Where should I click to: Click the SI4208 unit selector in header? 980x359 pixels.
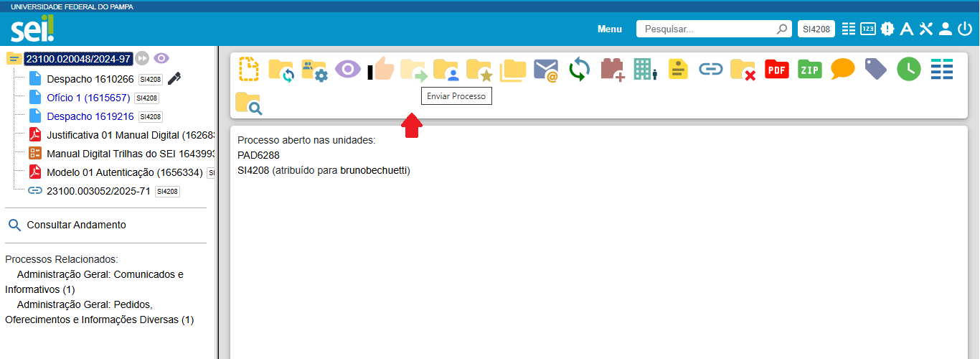(816, 29)
